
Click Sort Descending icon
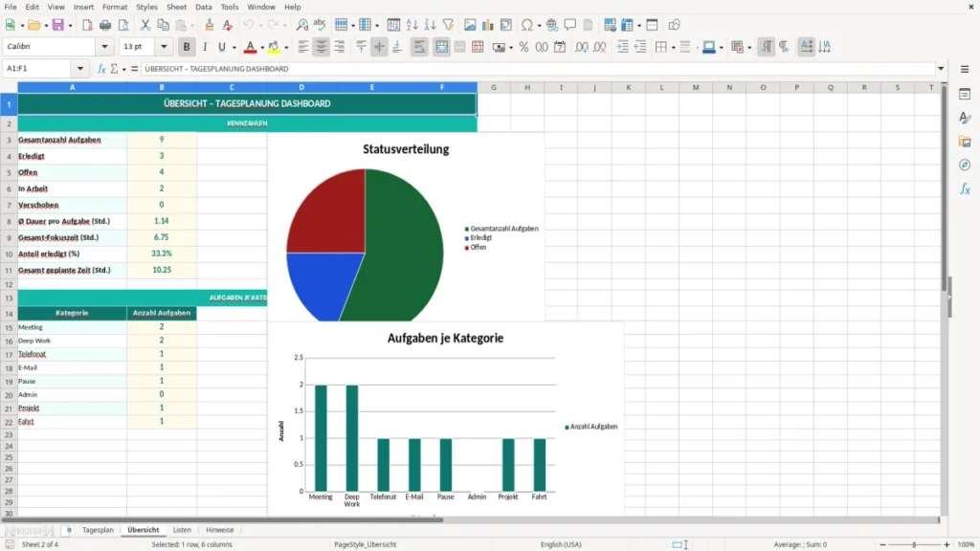tap(430, 25)
